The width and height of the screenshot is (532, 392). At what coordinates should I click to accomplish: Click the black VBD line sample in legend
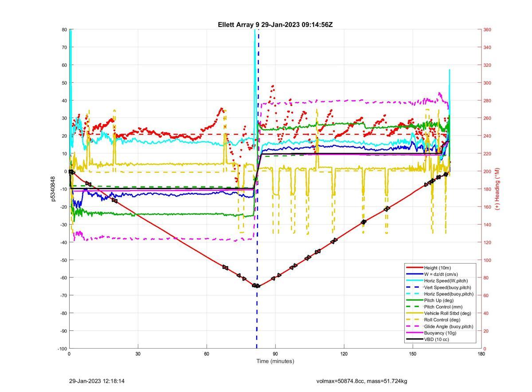point(414,339)
